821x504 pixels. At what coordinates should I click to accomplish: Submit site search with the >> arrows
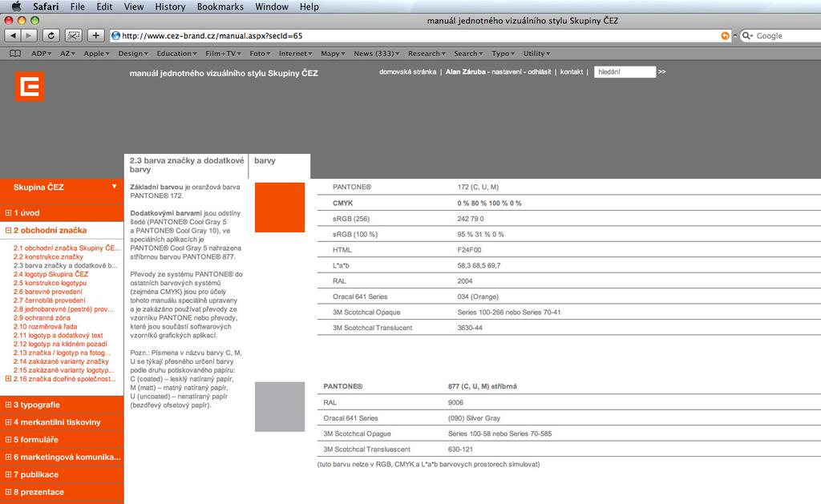point(661,71)
